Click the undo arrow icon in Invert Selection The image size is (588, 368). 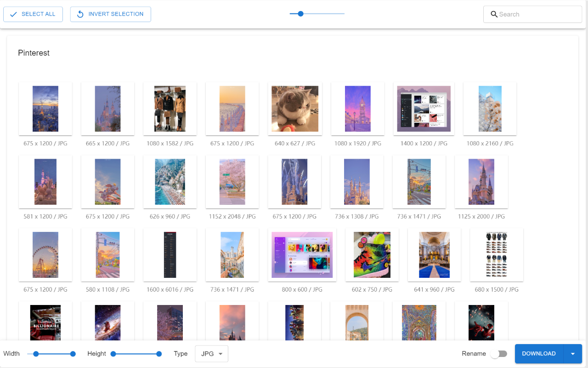coord(80,14)
